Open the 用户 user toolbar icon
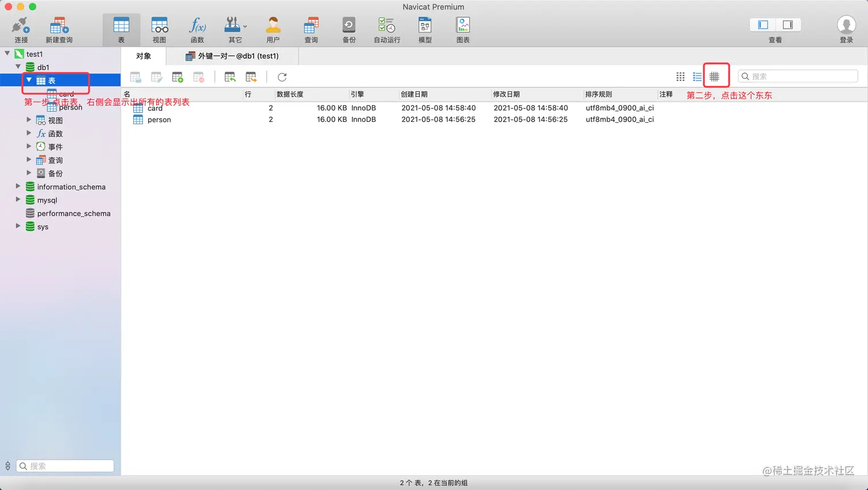The width and height of the screenshot is (868, 490). [x=273, y=30]
